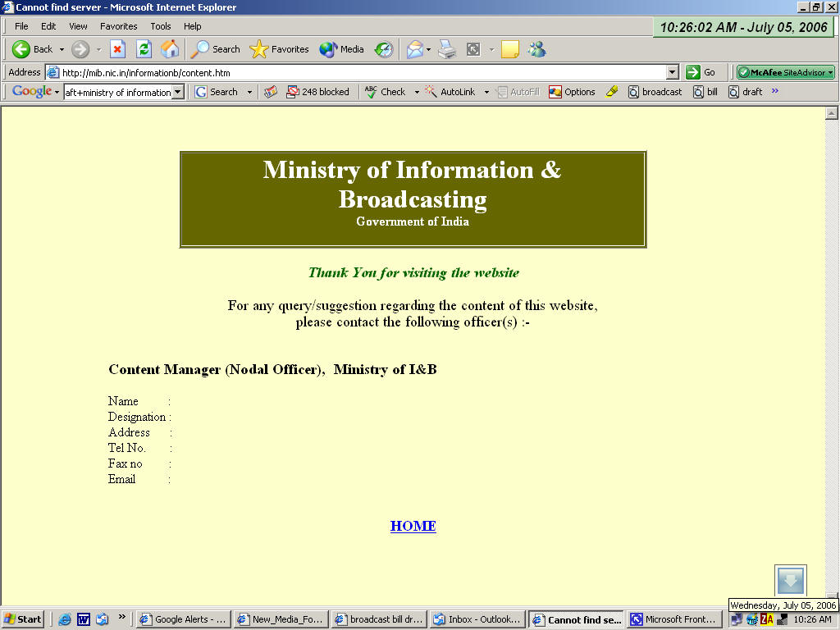Image resolution: width=840 pixels, height=630 pixels.
Task: Print the page with the printer icon
Action: pos(447,49)
